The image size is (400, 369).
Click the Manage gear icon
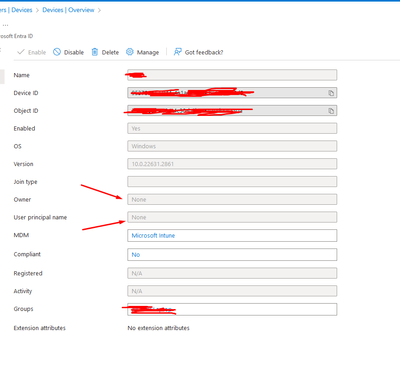(130, 52)
